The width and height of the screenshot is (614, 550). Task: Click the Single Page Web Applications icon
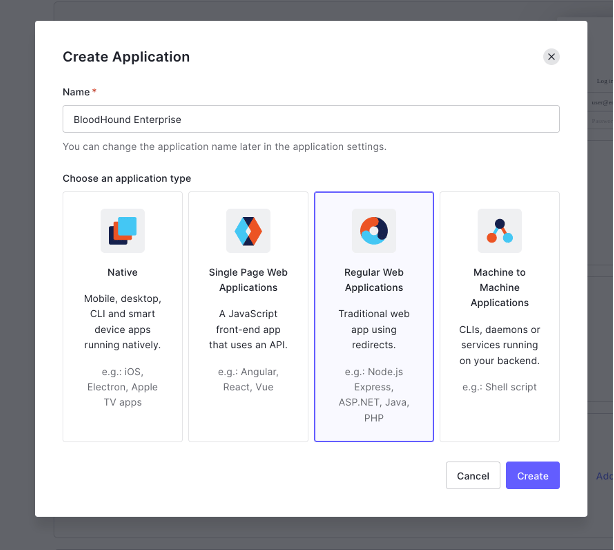tap(248, 231)
